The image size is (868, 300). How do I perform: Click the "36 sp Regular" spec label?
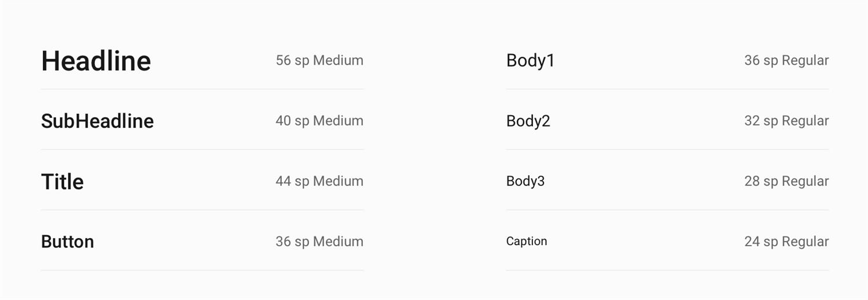[786, 60]
